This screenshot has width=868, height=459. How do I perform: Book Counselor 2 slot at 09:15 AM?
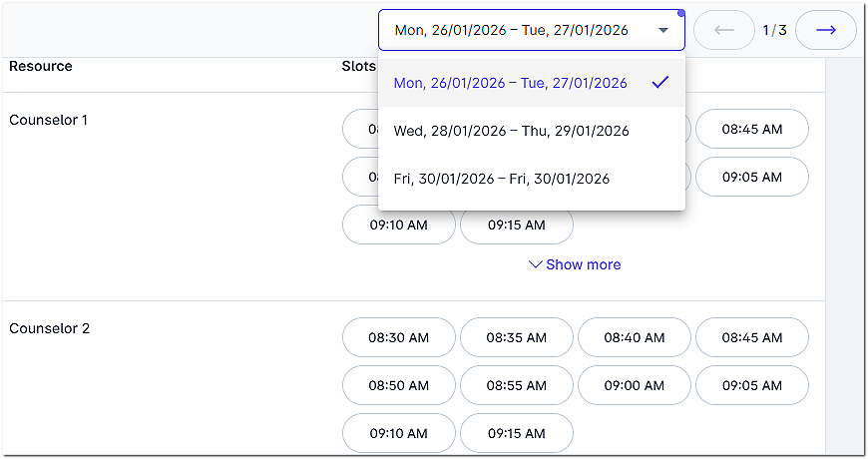516,433
